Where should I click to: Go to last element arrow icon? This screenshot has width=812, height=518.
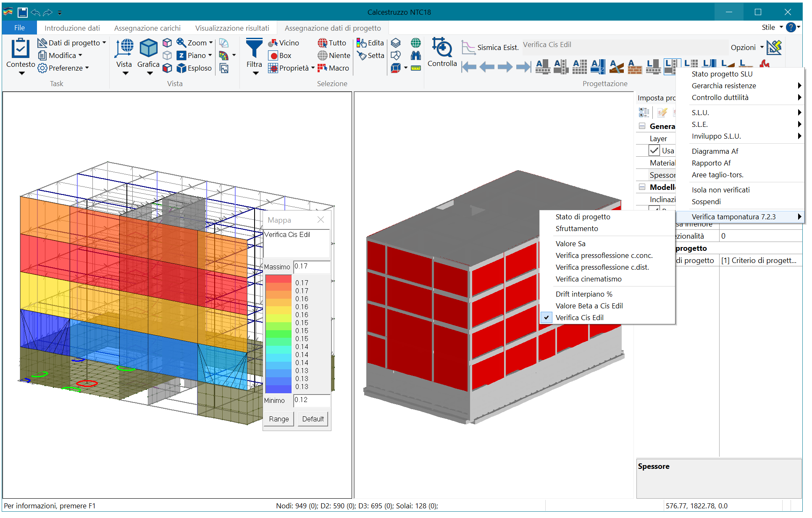click(523, 66)
